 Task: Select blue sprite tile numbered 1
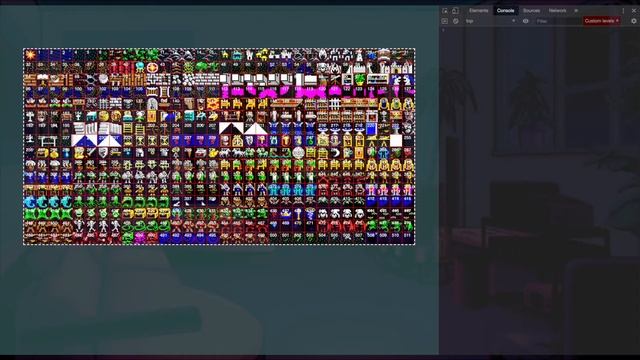pyautogui.click(x=42, y=55)
